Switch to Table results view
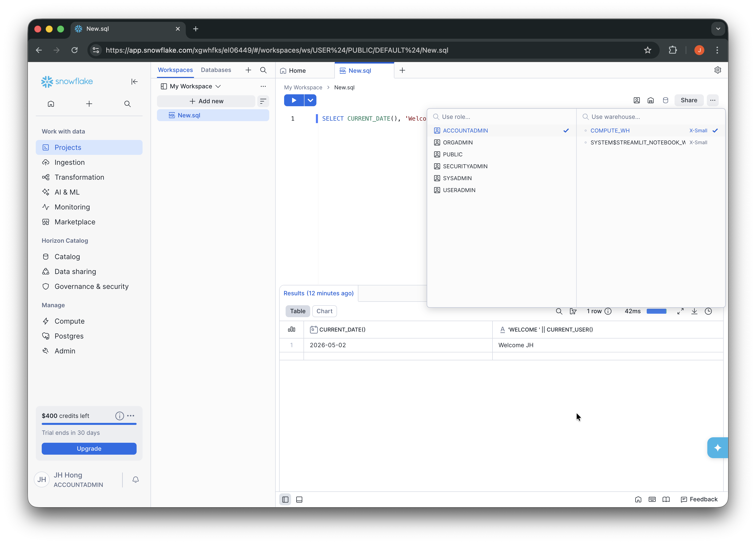The height and width of the screenshot is (544, 756). point(298,311)
